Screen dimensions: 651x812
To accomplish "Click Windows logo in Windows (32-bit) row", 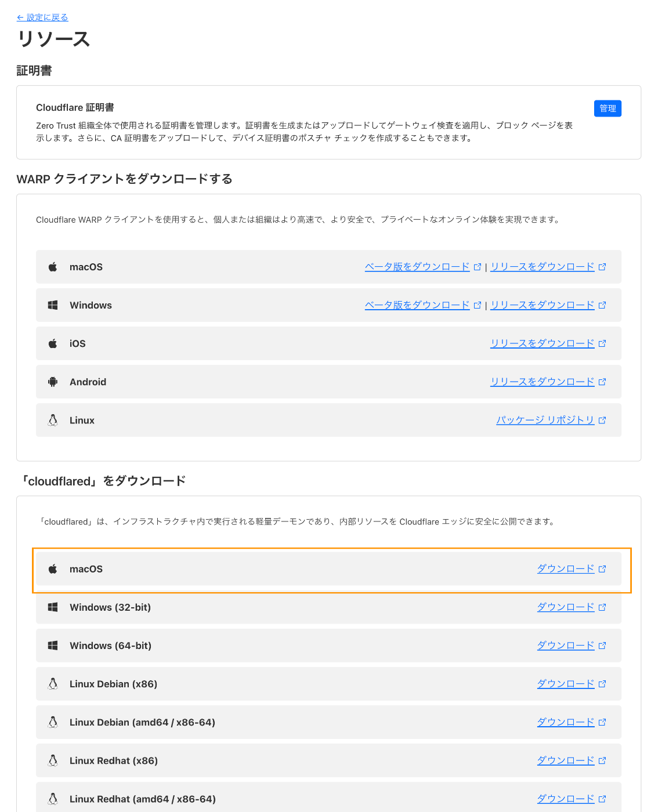I will 53,607.
